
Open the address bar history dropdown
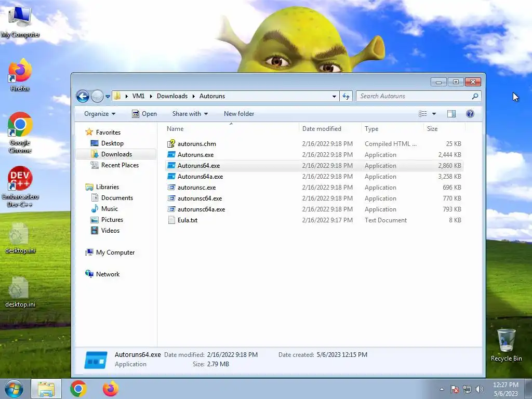334,96
